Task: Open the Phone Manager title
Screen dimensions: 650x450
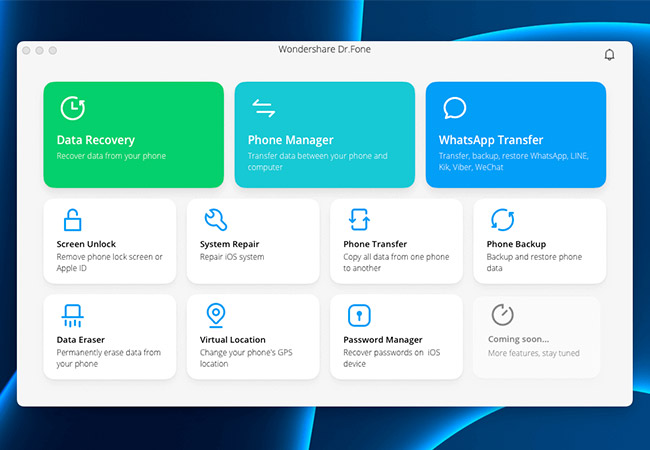Action: point(291,140)
